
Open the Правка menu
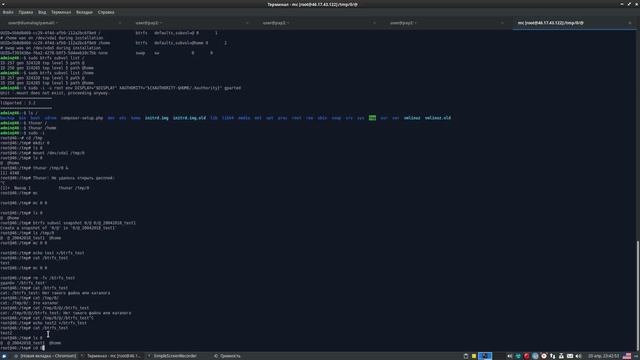tap(26, 12)
